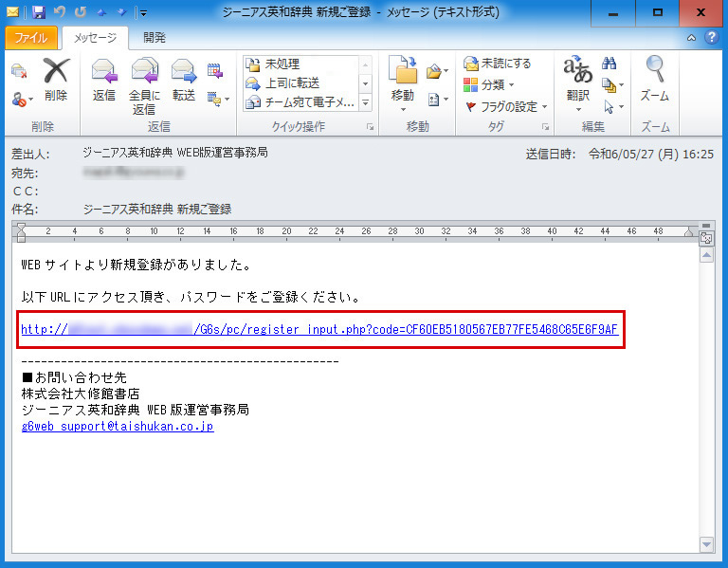Click the Save icon in quick access toolbar
Viewport: 728px width, 568px height.
[39, 13]
